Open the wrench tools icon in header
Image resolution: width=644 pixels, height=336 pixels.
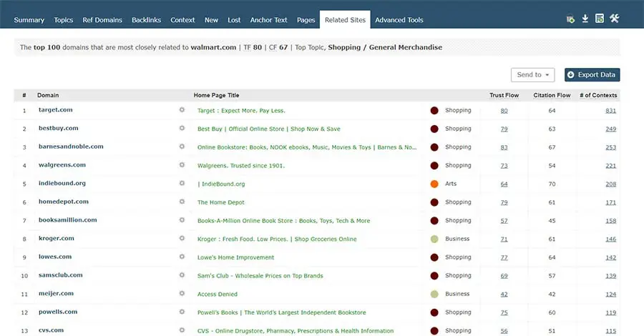(614, 19)
